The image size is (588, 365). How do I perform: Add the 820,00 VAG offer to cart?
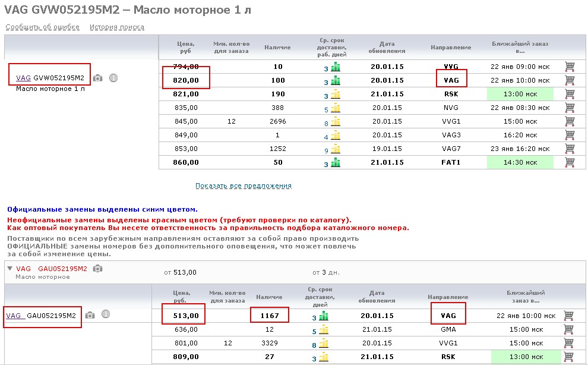(570, 80)
